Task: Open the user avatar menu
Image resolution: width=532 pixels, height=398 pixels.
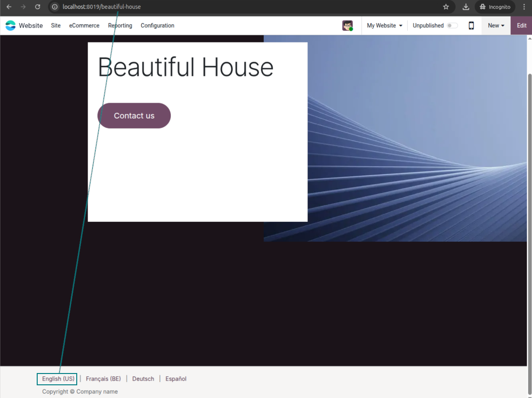Action: pyautogui.click(x=347, y=26)
